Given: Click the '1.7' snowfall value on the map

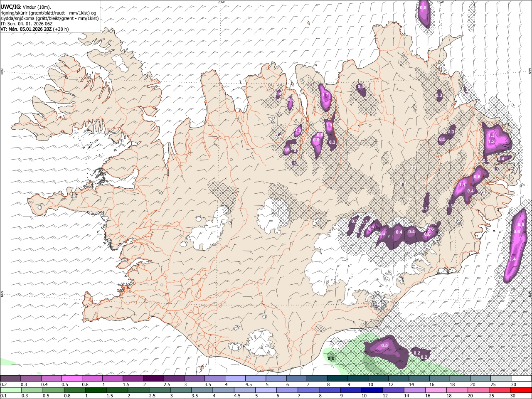Looking at the screenshot, I should click(325, 95).
